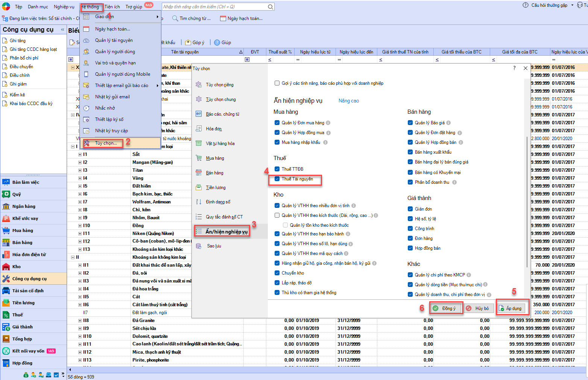The image size is (588, 380).
Task: Click the Quỹ cash fund icon
Action: tap(6, 194)
